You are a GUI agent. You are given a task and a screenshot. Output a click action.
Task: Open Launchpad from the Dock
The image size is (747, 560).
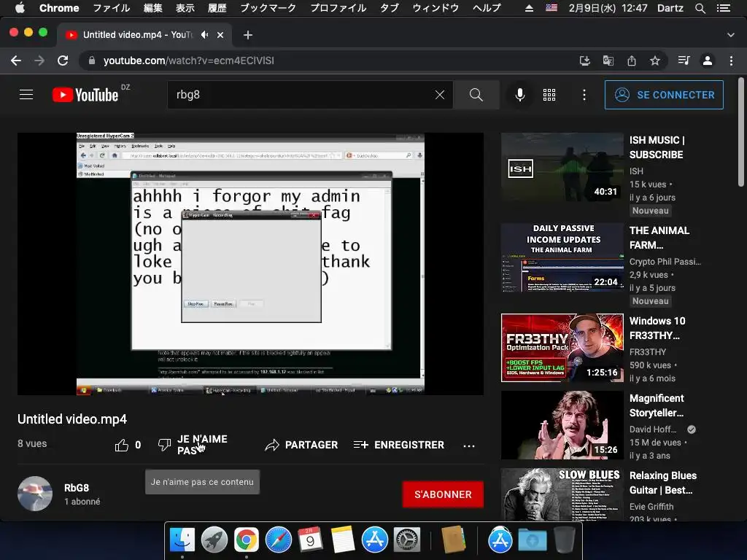(x=214, y=540)
